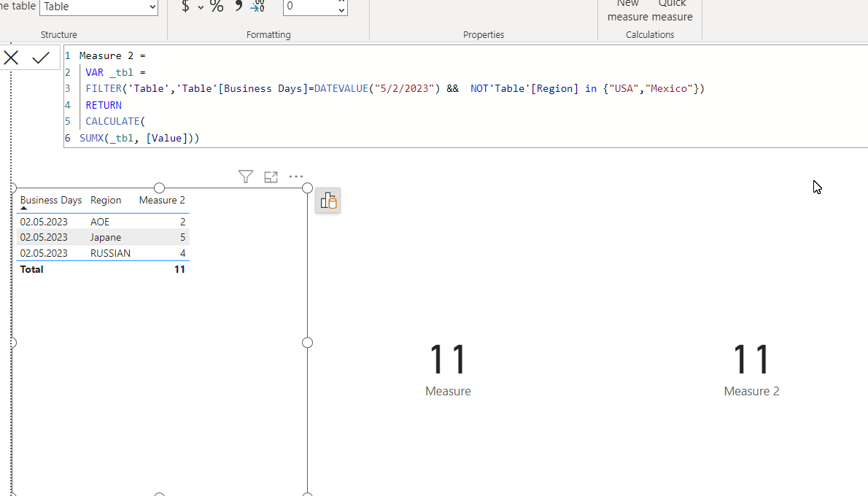This screenshot has width=868, height=496.
Task: Sort by Measure 2 column header
Action: click(162, 200)
